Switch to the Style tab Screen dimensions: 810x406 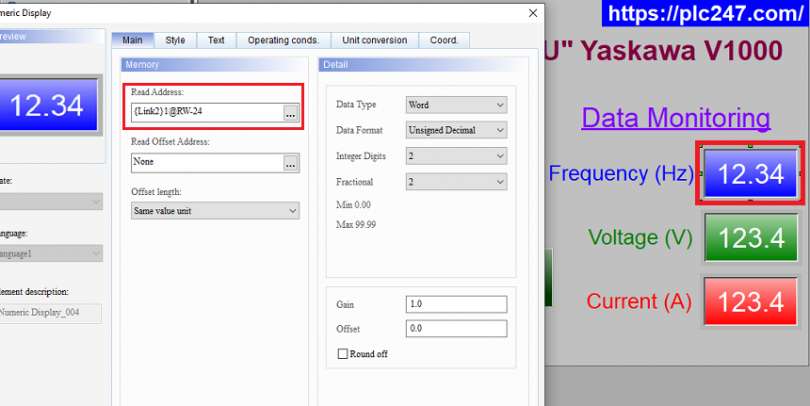click(175, 40)
